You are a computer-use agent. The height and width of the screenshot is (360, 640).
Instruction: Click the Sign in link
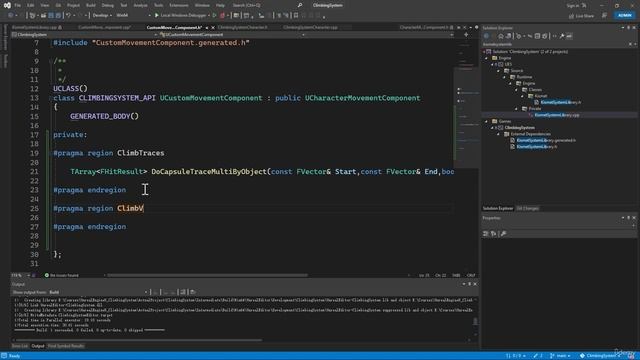pyautogui.click(x=573, y=5)
